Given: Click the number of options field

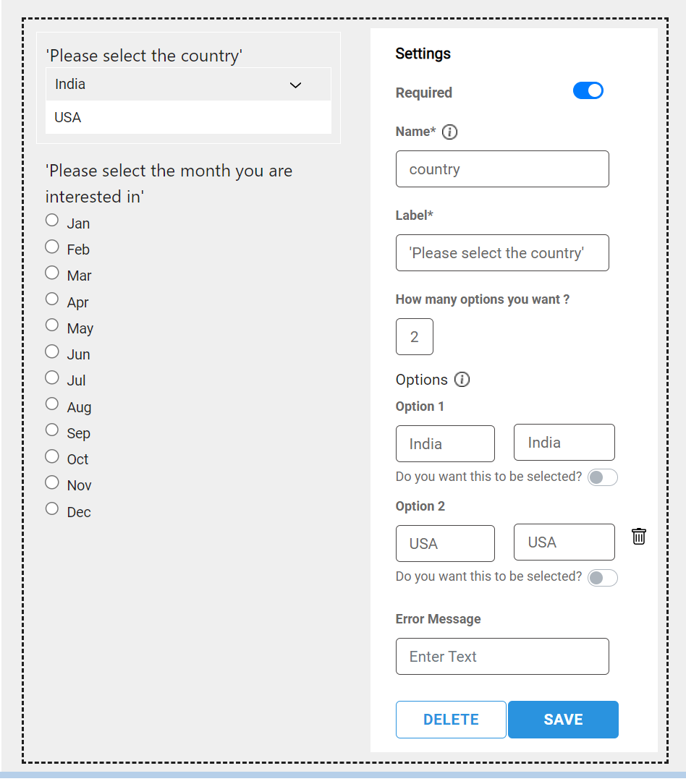Looking at the screenshot, I should pos(414,337).
